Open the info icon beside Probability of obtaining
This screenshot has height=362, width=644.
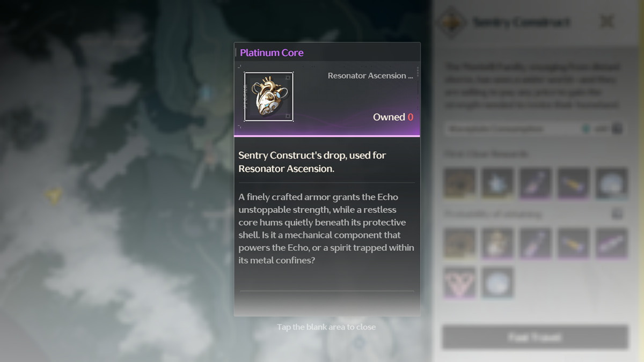tap(617, 214)
